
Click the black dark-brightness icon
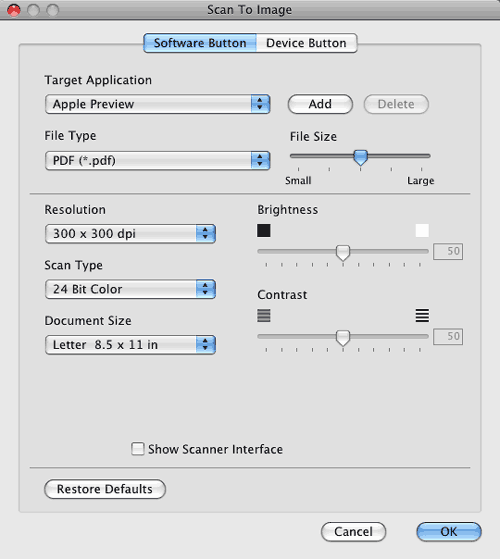point(264,230)
